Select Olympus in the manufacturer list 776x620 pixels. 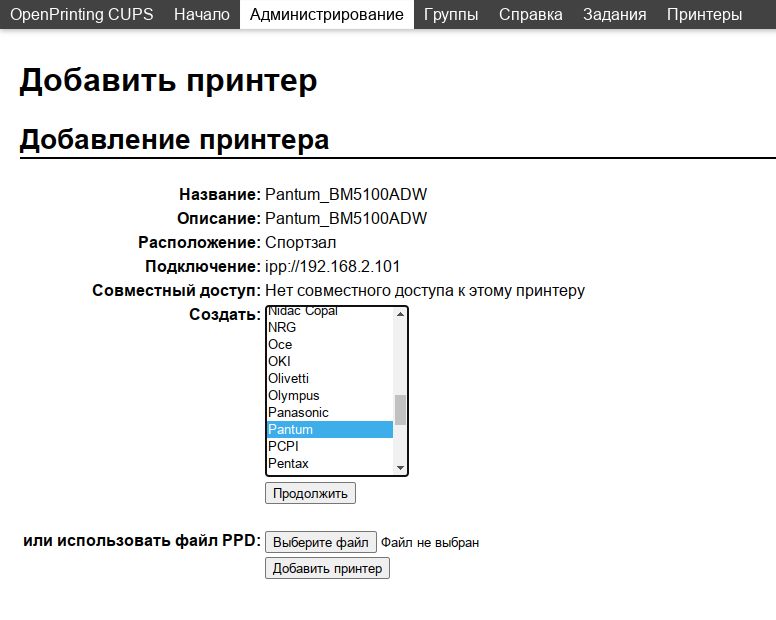[293, 395]
